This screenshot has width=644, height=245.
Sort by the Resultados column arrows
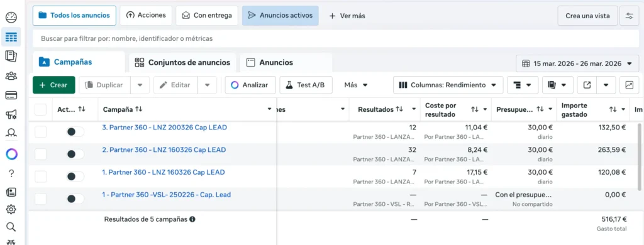point(399,109)
